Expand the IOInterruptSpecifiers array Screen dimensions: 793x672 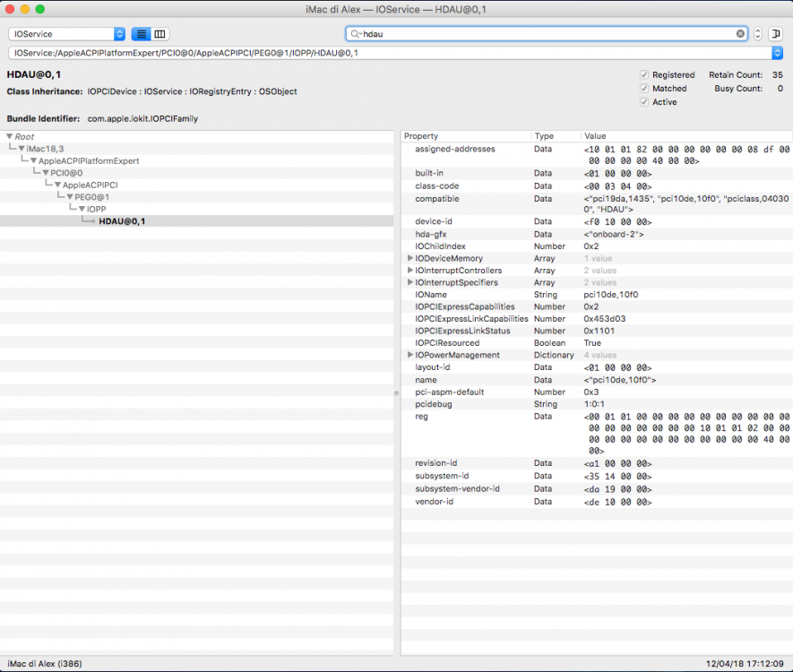[x=410, y=282]
